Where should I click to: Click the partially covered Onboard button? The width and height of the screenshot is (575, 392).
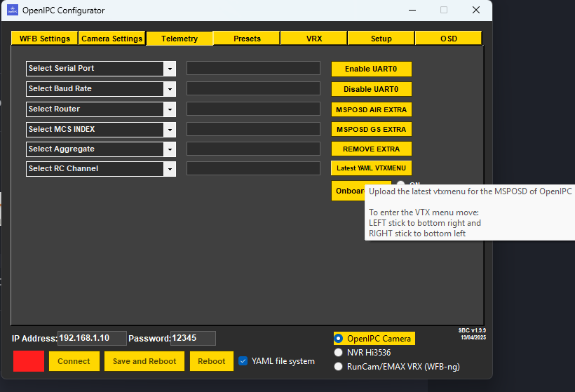349,191
